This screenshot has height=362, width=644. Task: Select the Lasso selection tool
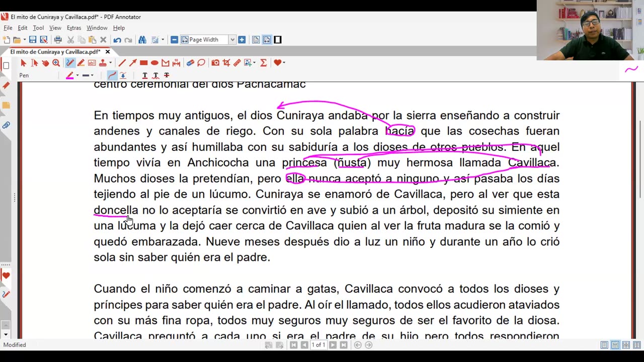tap(201, 63)
